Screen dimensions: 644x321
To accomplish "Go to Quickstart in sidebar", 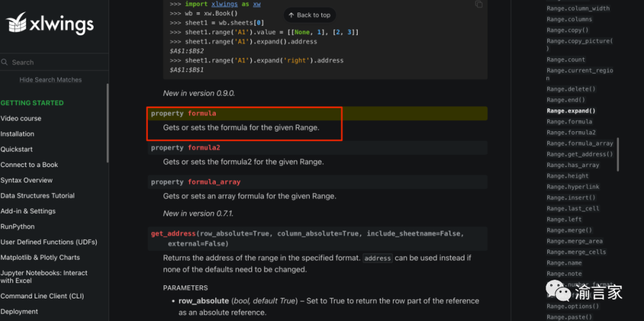I will coord(17,149).
